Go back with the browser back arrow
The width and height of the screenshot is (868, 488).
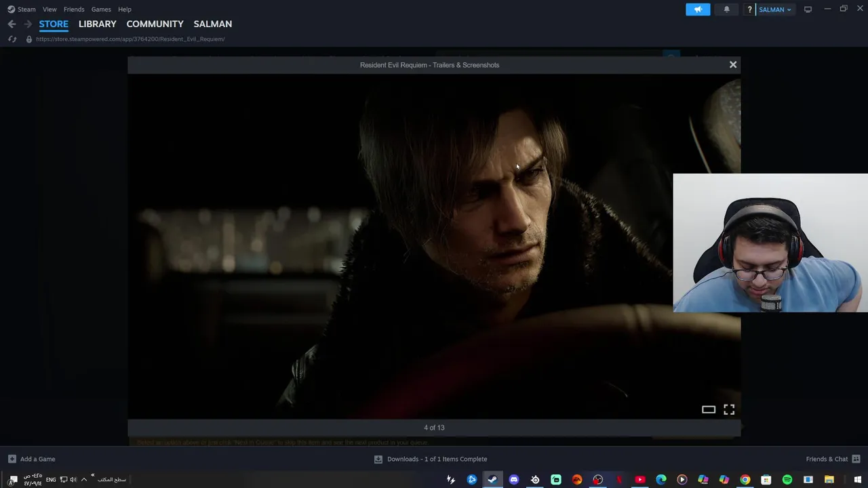[x=12, y=24]
